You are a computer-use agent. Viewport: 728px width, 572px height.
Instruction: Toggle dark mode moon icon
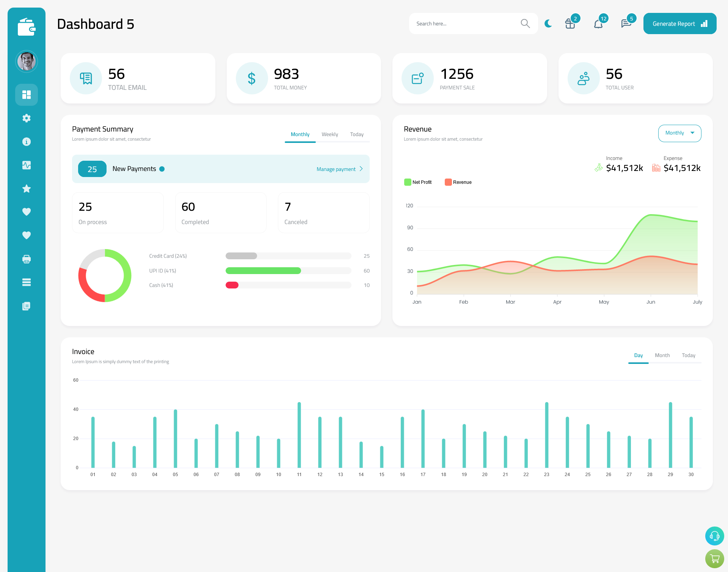point(548,23)
